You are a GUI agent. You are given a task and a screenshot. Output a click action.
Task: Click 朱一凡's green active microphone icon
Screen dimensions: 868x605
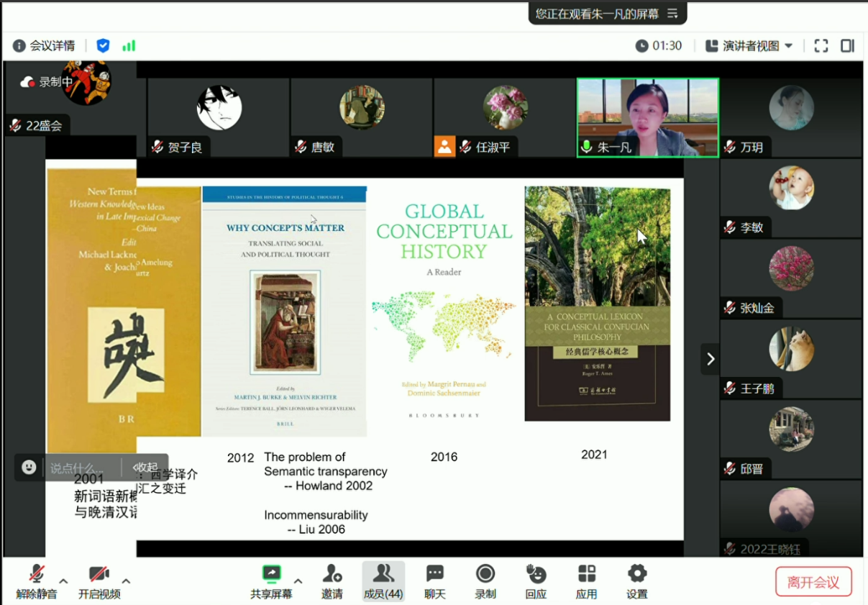tap(587, 147)
